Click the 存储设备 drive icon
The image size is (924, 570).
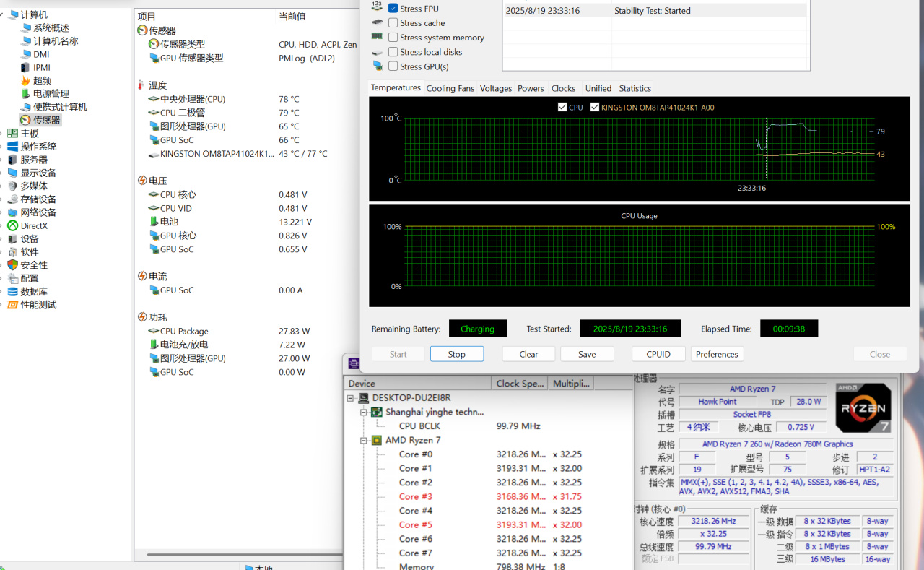click(13, 199)
